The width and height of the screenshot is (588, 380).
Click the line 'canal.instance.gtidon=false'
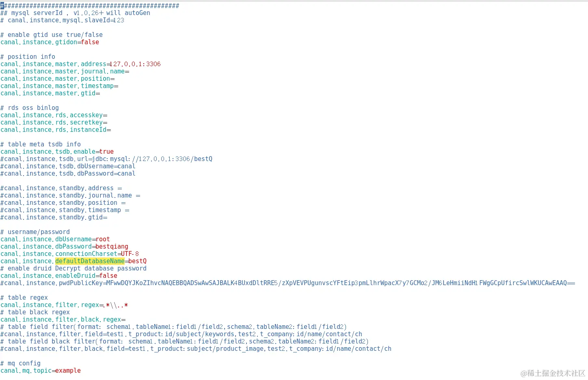pyautogui.click(x=50, y=42)
